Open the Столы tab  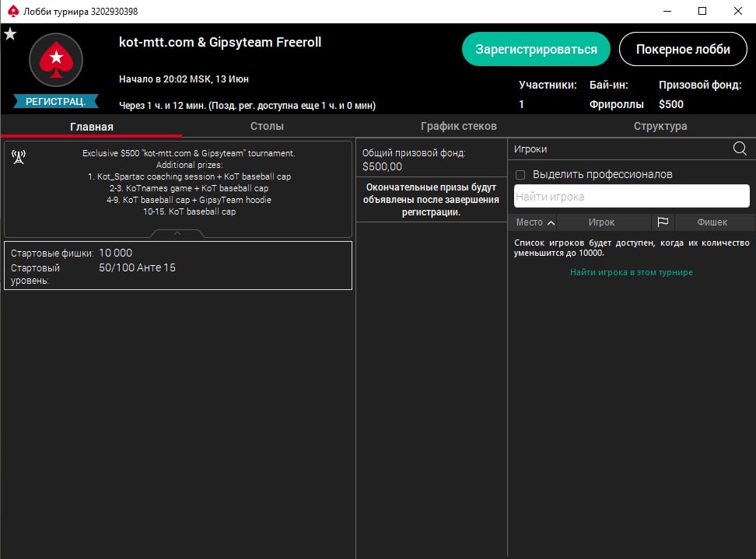coord(267,126)
